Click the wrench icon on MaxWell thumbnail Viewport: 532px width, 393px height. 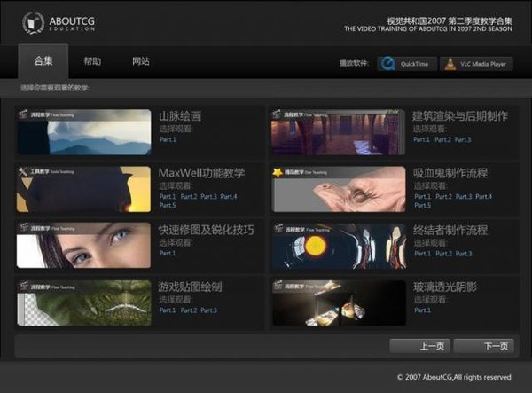click(22, 170)
